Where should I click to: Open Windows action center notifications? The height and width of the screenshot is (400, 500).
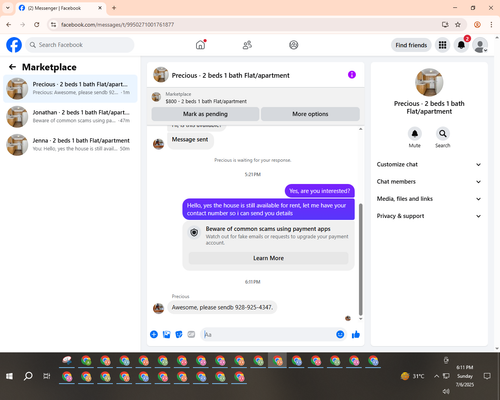click(487, 376)
